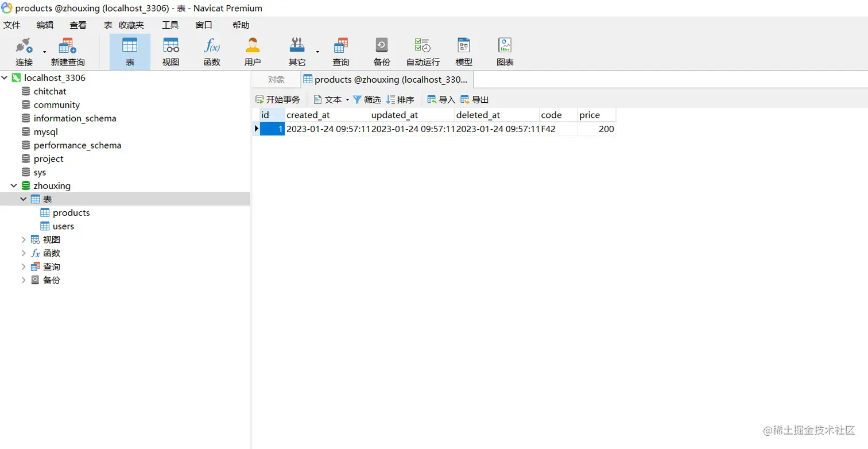Click the Model (模型) toolbar icon
Image resolution: width=868 pixels, height=449 pixels.
(x=464, y=52)
